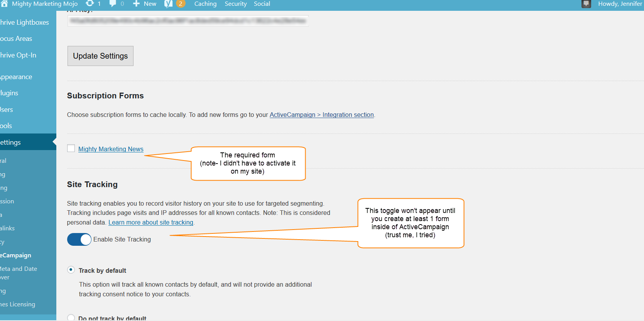The height and width of the screenshot is (321, 644).
Task: Open the ActiveCampaign > Integration section link
Action: coord(322,115)
